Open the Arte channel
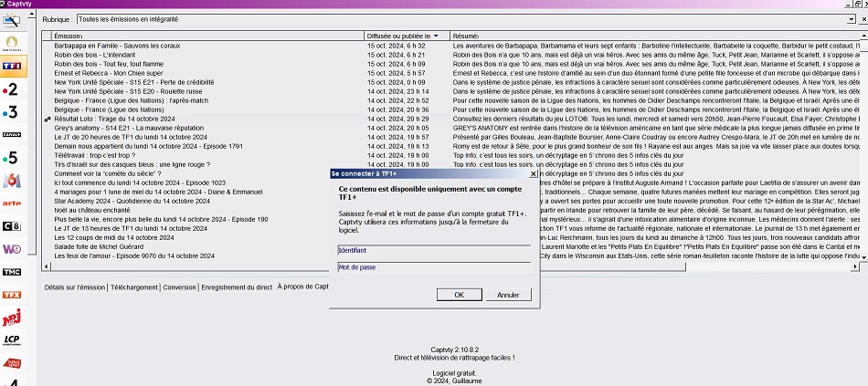 (x=14, y=203)
